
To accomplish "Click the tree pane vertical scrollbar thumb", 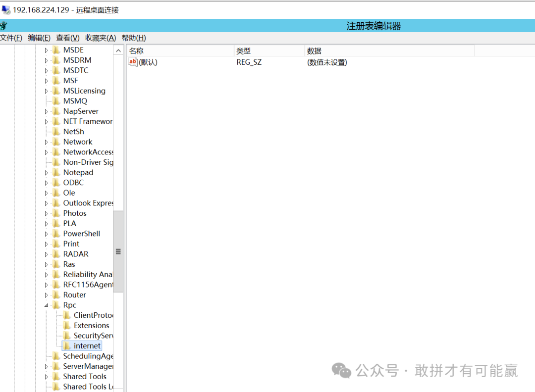I will pyautogui.click(x=118, y=251).
